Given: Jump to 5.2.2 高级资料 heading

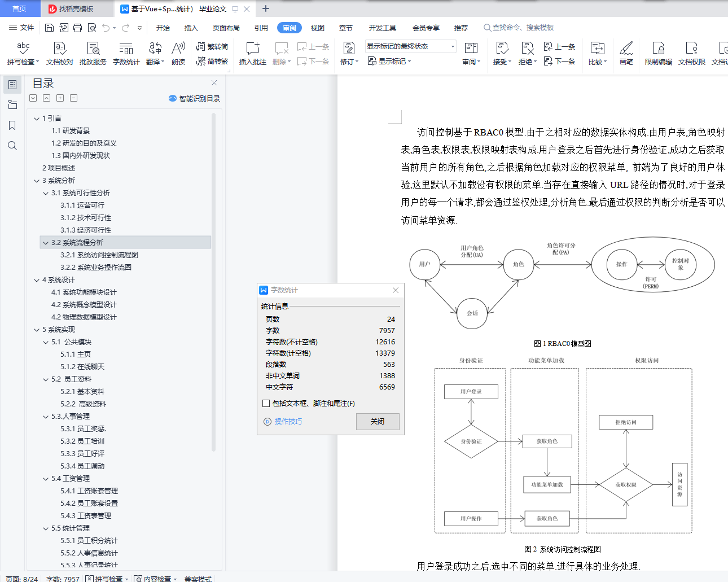Looking at the screenshot, I should (83, 404).
